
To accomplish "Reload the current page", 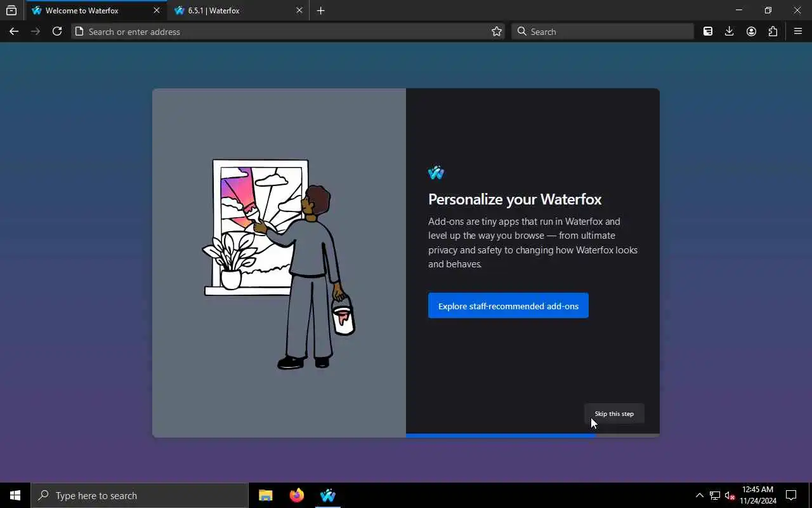I will [x=57, y=31].
